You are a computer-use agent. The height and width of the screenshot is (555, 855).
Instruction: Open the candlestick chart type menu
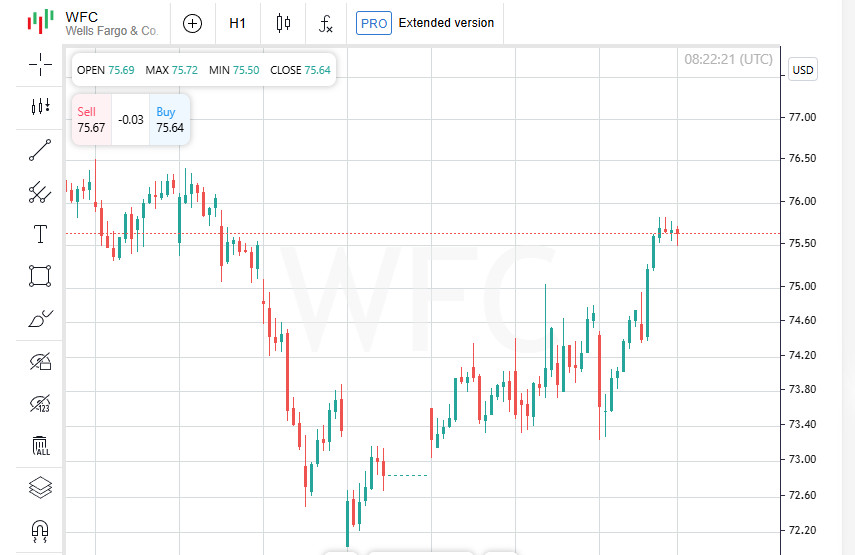click(x=283, y=23)
